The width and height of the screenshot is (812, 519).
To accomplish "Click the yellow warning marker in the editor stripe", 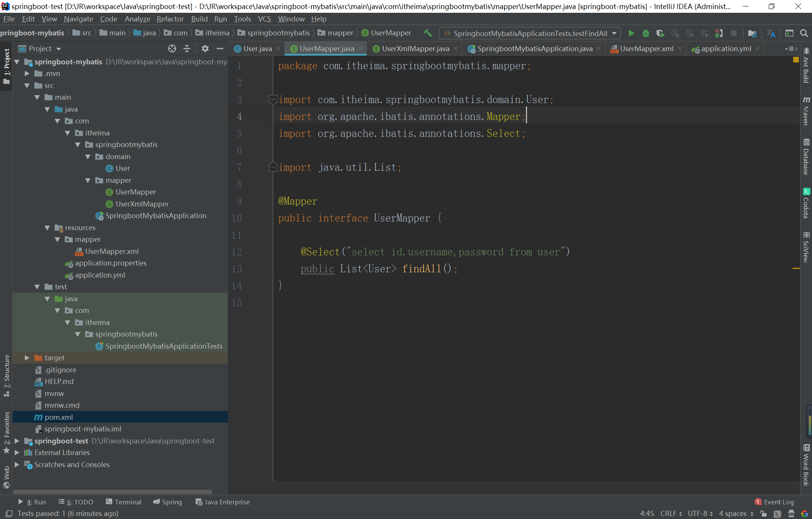I will pyautogui.click(x=796, y=268).
